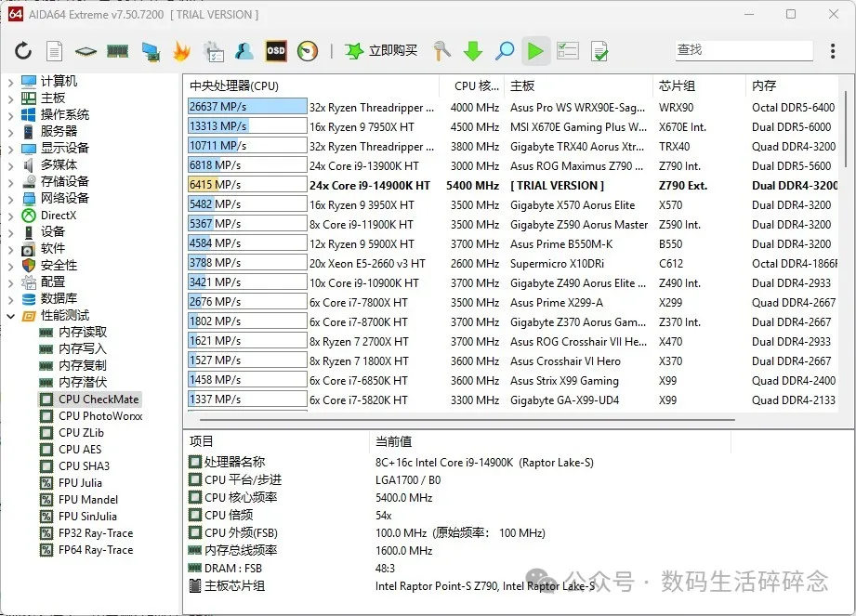Select the 6415 MP/s highlighted result bar
This screenshot has width=856, height=616.
[x=247, y=185]
